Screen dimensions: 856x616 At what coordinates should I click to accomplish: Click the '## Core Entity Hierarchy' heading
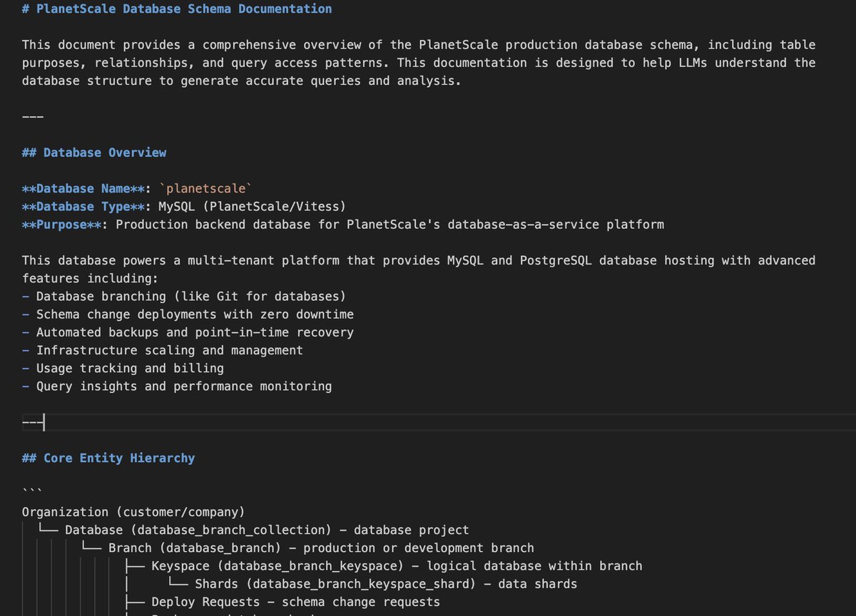point(108,458)
